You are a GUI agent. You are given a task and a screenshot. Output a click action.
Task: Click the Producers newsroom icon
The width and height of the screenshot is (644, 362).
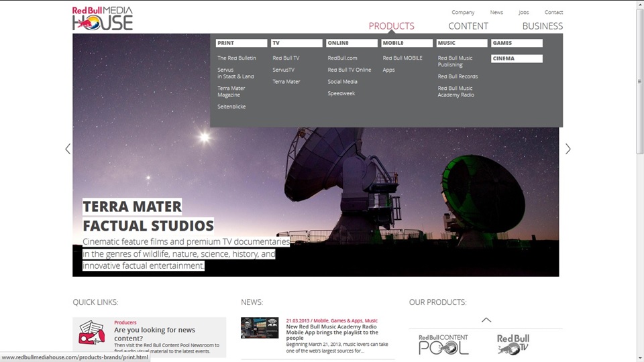[92, 332]
